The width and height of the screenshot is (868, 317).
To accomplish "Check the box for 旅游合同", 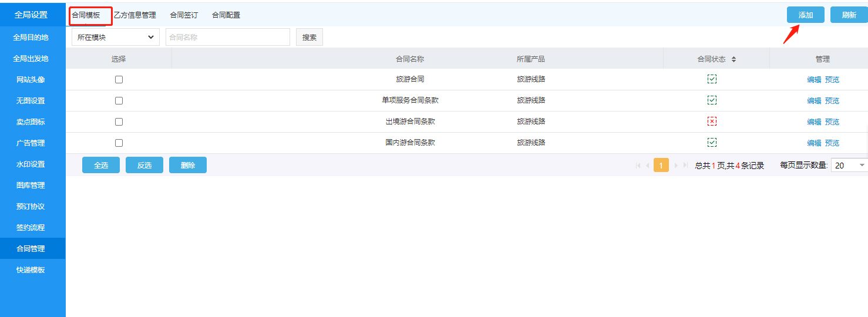I will tap(119, 79).
